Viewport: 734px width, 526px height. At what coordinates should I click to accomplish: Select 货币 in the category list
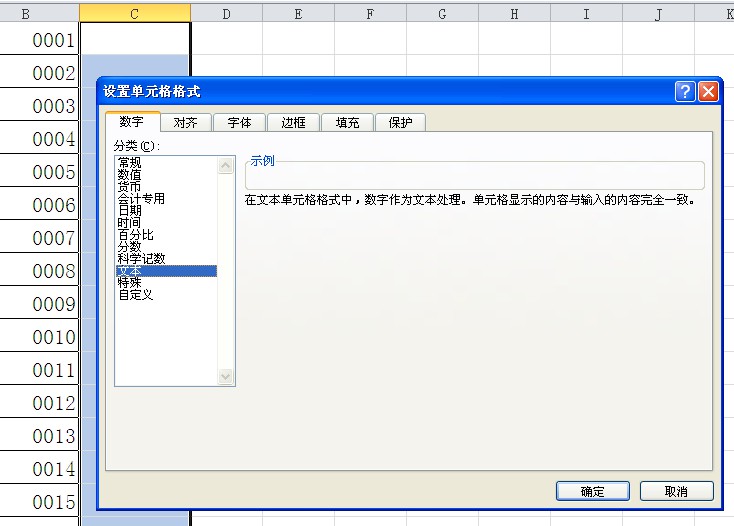(x=166, y=187)
